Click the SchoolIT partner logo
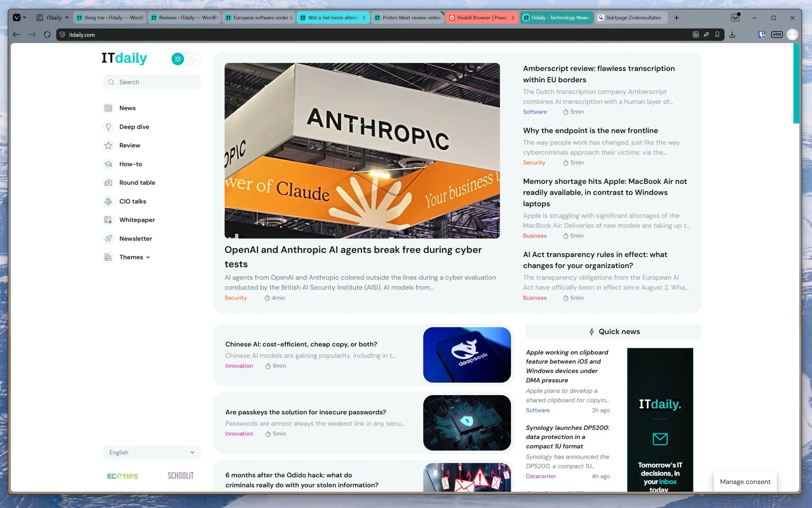Image resolution: width=812 pixels, height=508 pixels. [x=181, y=476]
